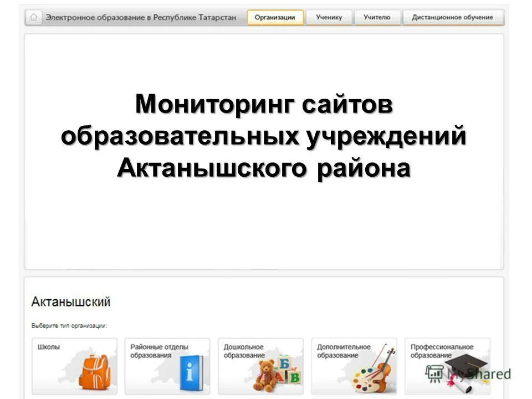Switch to the Ученику tab
The image size is (532, 399).
330,17
